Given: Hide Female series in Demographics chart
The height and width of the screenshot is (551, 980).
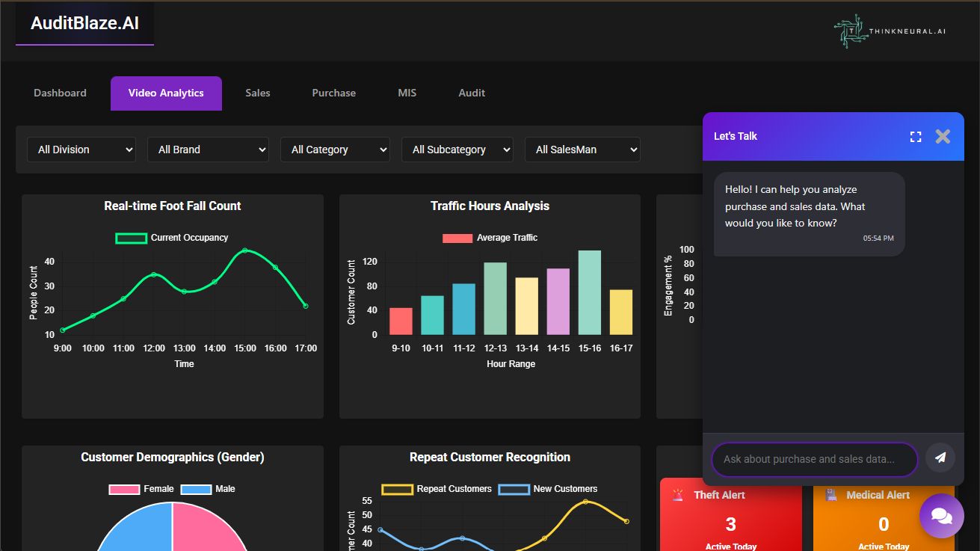Looking at the screenshot, I should point(124,489).
